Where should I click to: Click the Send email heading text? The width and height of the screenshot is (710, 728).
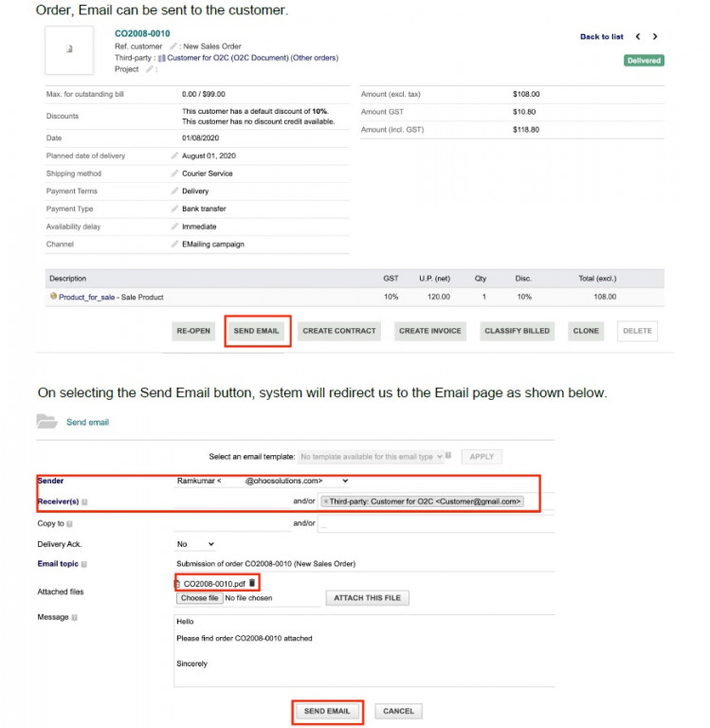87,422
